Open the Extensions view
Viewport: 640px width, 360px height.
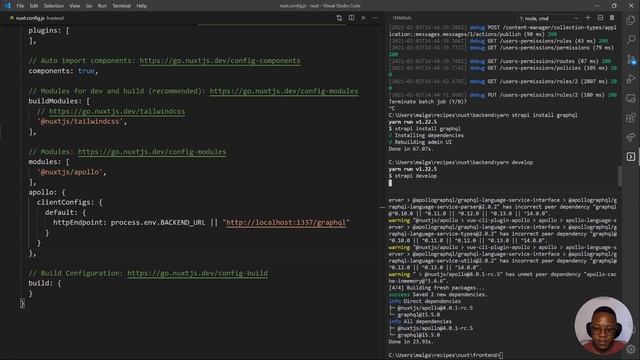coord(631,118)
